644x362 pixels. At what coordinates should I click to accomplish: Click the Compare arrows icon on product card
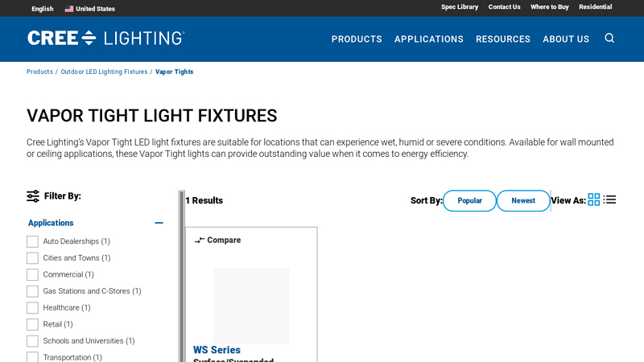click(200, 240)
